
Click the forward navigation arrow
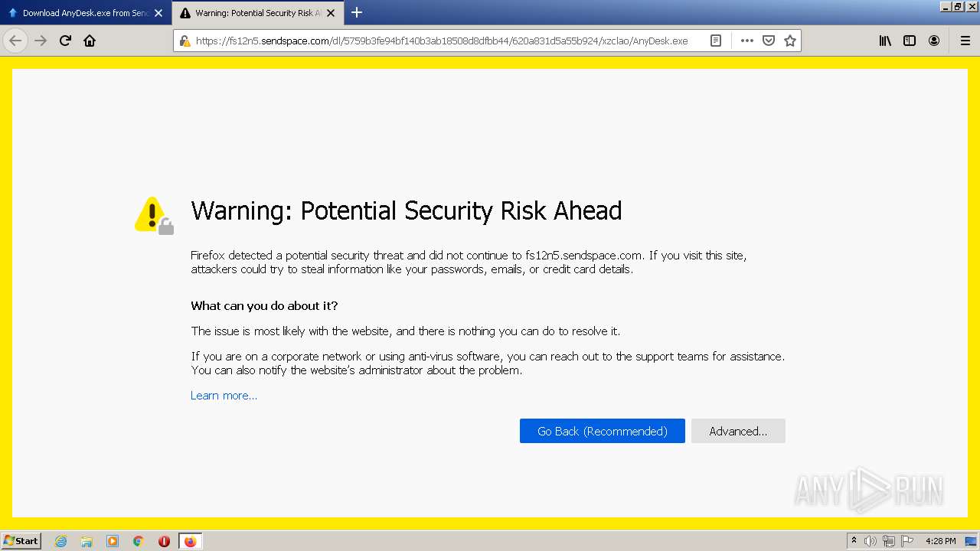click(41, 41)
